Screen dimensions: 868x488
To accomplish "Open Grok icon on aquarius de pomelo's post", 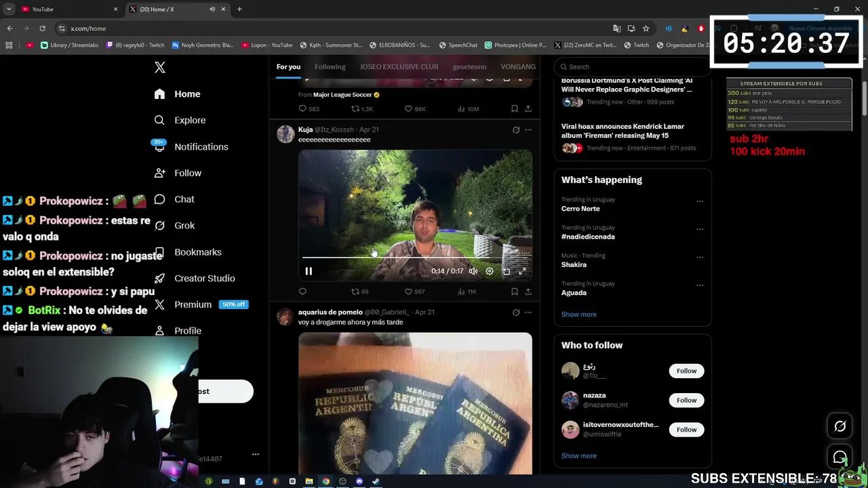I will point(516,312).
